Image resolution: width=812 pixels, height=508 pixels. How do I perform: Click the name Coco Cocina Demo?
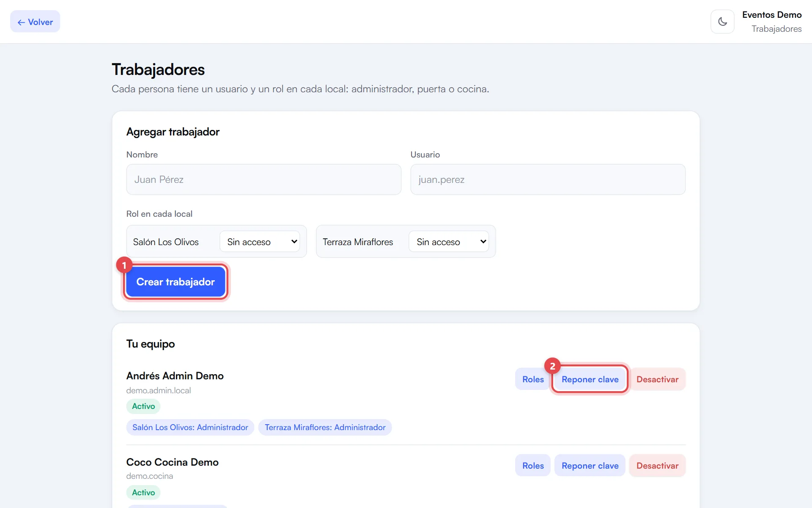(x=172, y=462)
